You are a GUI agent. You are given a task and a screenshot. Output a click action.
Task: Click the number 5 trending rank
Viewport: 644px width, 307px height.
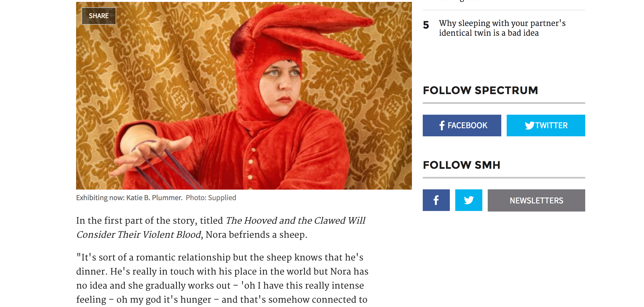tap(426, 25)
